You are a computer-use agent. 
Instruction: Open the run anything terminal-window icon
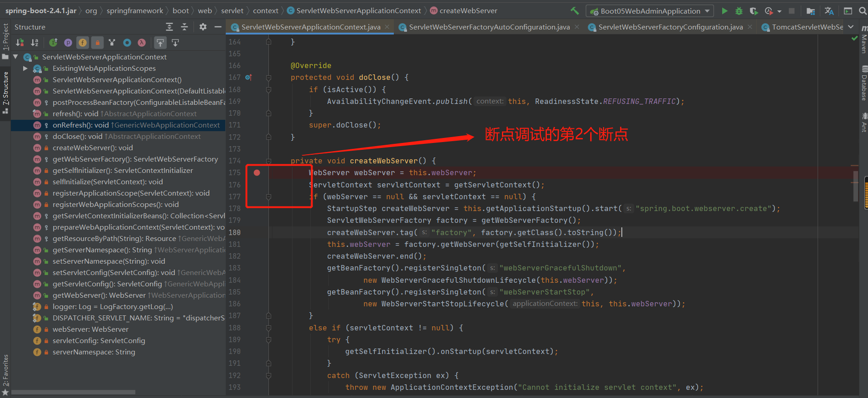point(848,10)
